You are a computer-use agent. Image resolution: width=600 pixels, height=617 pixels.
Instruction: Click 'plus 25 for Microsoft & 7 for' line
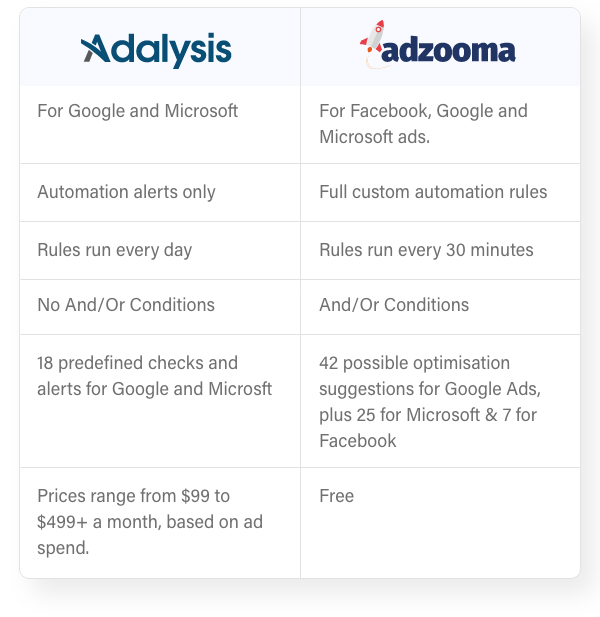tap(428, 415)
